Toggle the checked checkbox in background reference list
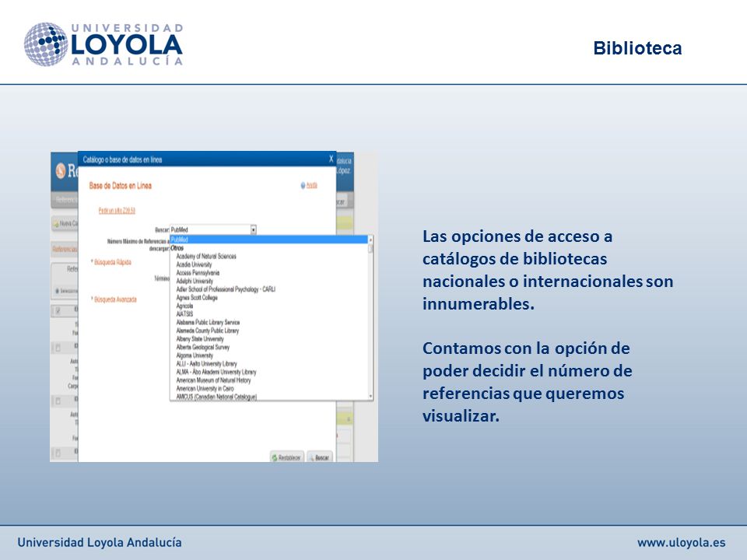This screenshot has height=560, width=747. [58, 311]
